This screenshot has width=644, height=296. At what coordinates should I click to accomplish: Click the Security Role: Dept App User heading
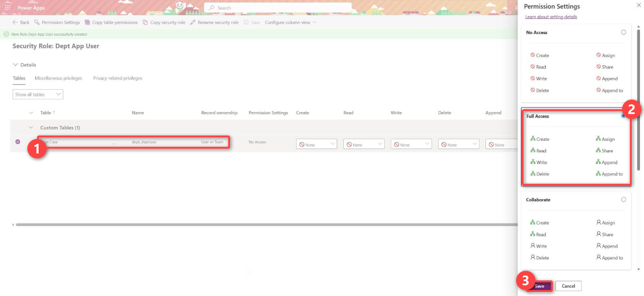(x=56, y=46)
